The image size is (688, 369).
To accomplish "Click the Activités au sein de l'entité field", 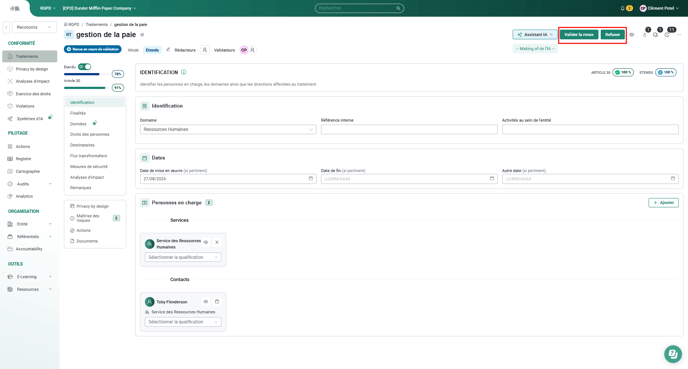I will (x=590, y=129).
